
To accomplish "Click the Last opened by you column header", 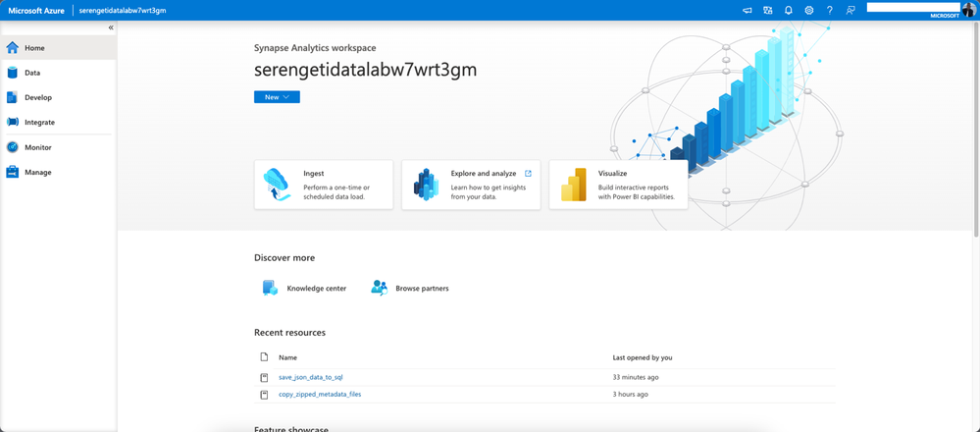I will pos(643,357).
